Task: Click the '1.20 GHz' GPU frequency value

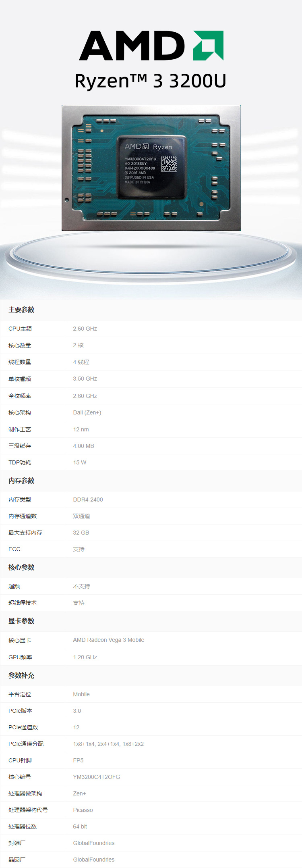Action: pyautogui.click(x=85, y=657)
